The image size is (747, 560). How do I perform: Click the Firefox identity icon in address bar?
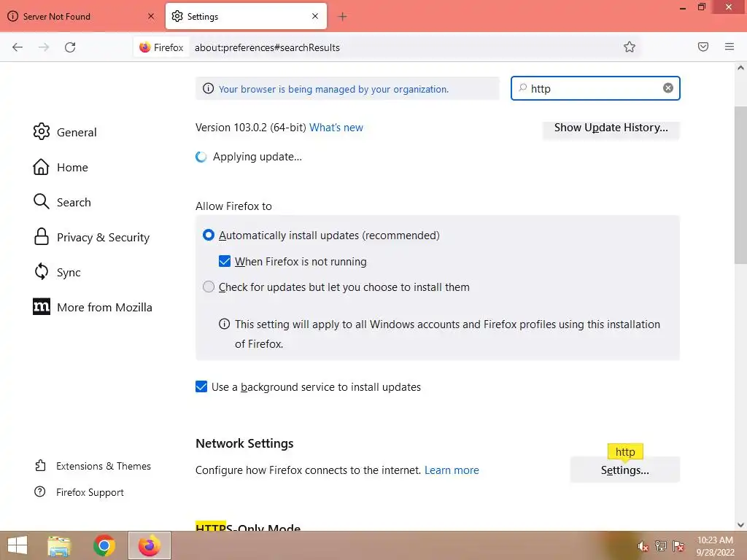[x=161, y=47]
